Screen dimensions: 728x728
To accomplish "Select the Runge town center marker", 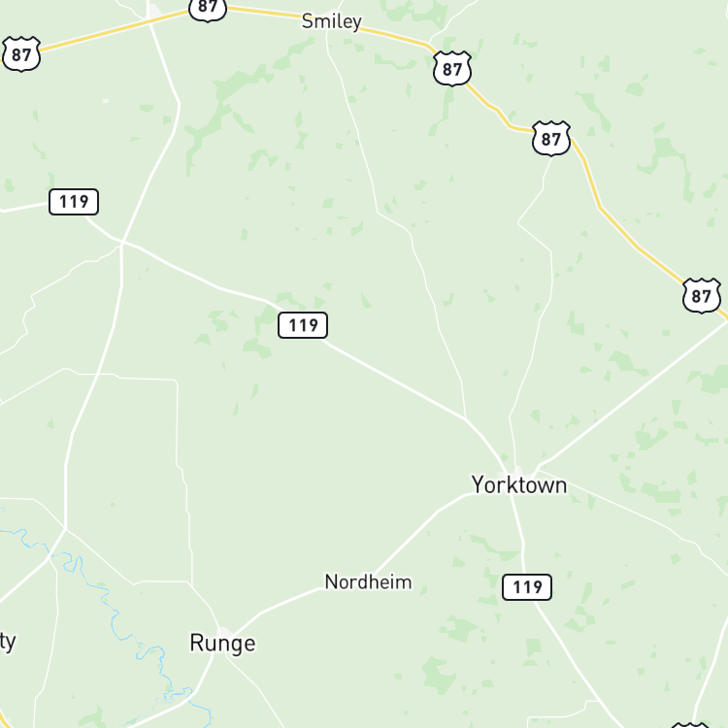I will 225,632.
